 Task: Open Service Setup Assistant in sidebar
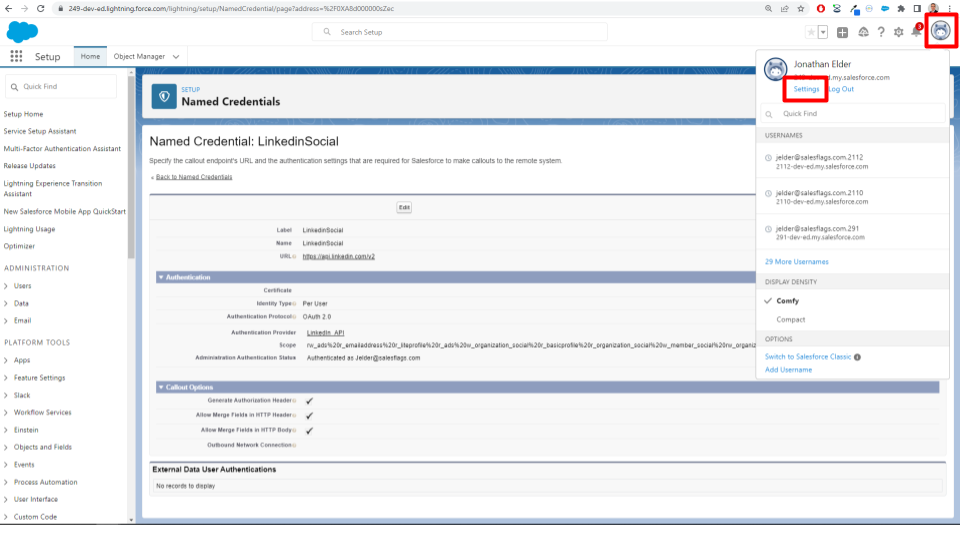(40, 132)
